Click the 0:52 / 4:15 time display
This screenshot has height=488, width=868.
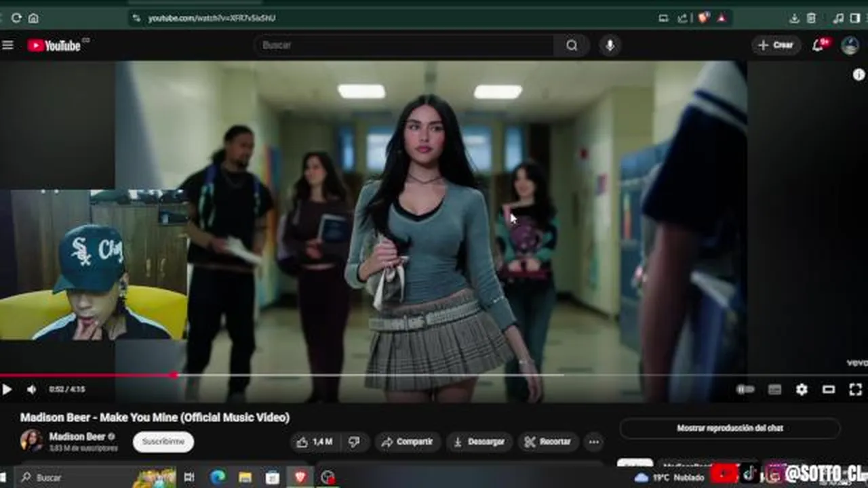(66, 390)
